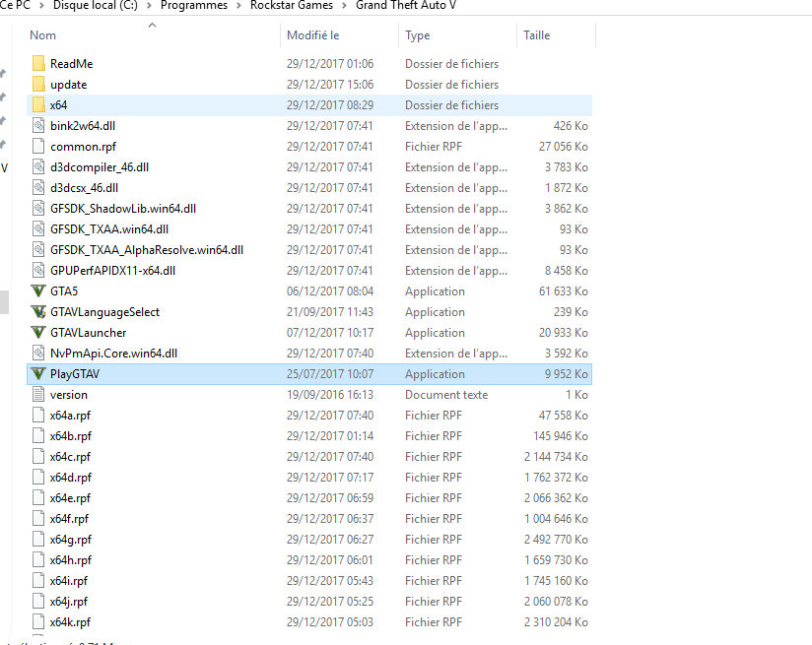Viewport: 812px width, 645px height.
Task: Sort files by the Taille column
Action: coord(536,35)
